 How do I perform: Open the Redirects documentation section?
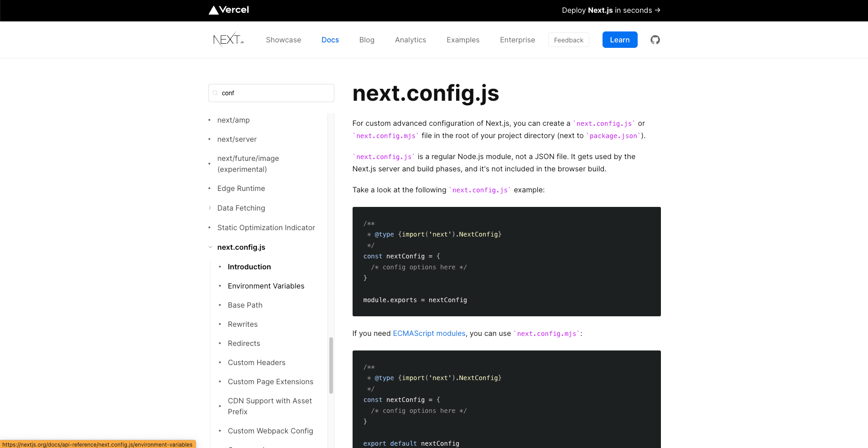(x=244, y=343)
